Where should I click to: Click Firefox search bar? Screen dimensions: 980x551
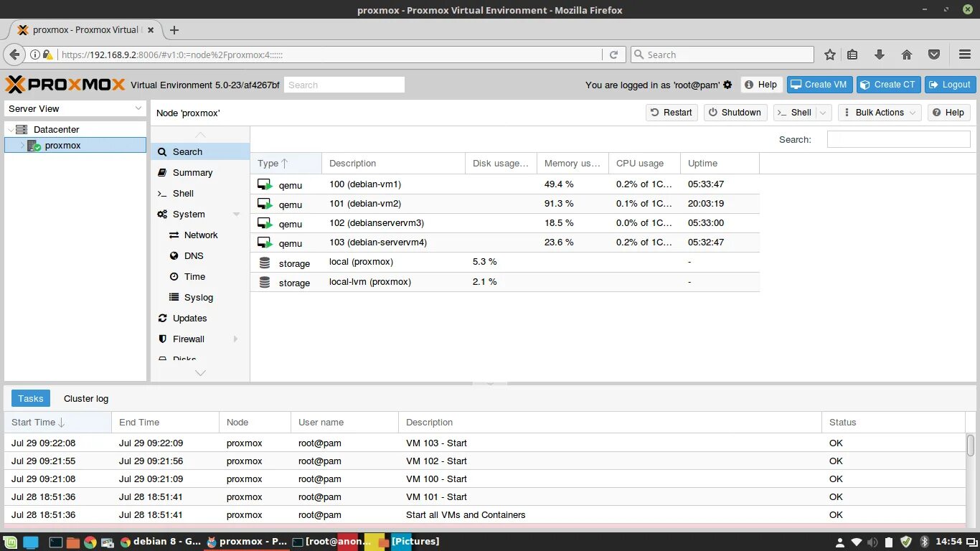click(722, 55)
